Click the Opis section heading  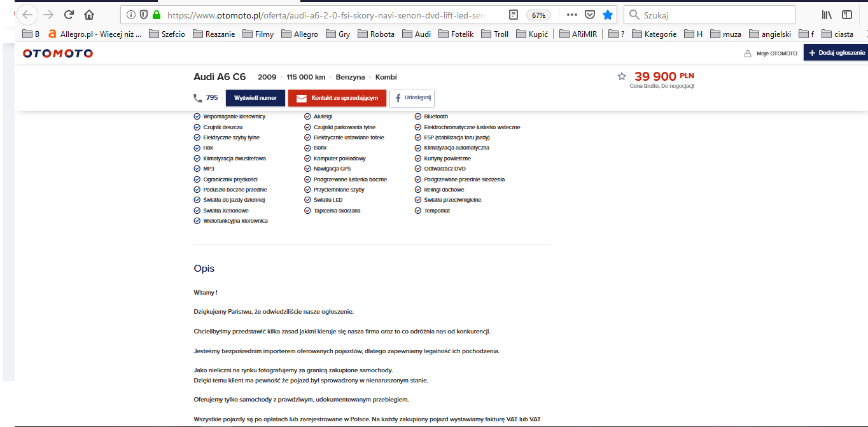pyautogui.click(x=204, y=269)
